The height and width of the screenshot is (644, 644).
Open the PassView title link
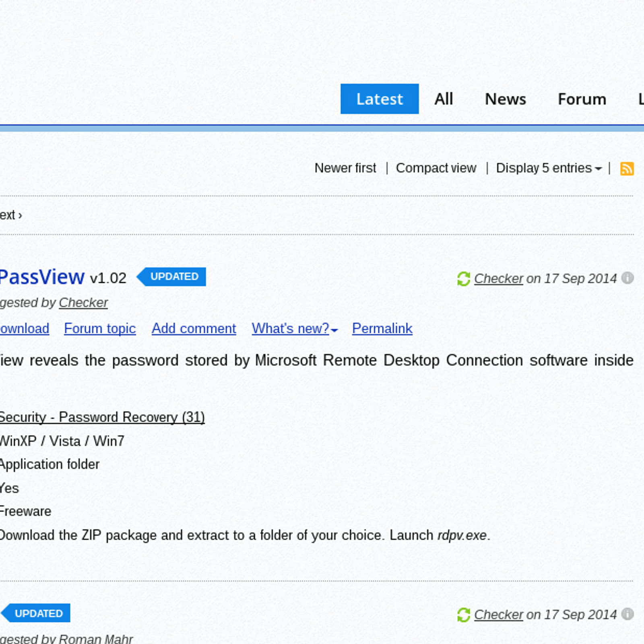tap(42, 277)
